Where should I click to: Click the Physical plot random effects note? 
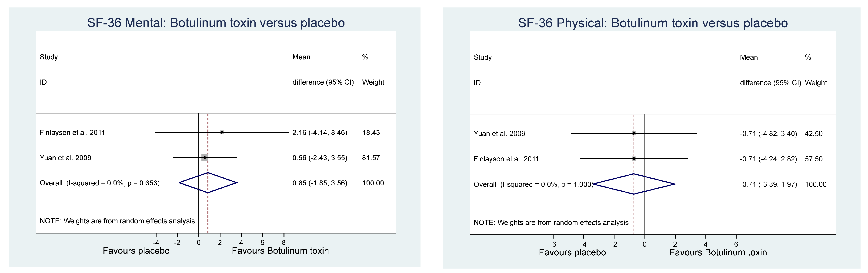pyautogui.click(x=551, y=223)
